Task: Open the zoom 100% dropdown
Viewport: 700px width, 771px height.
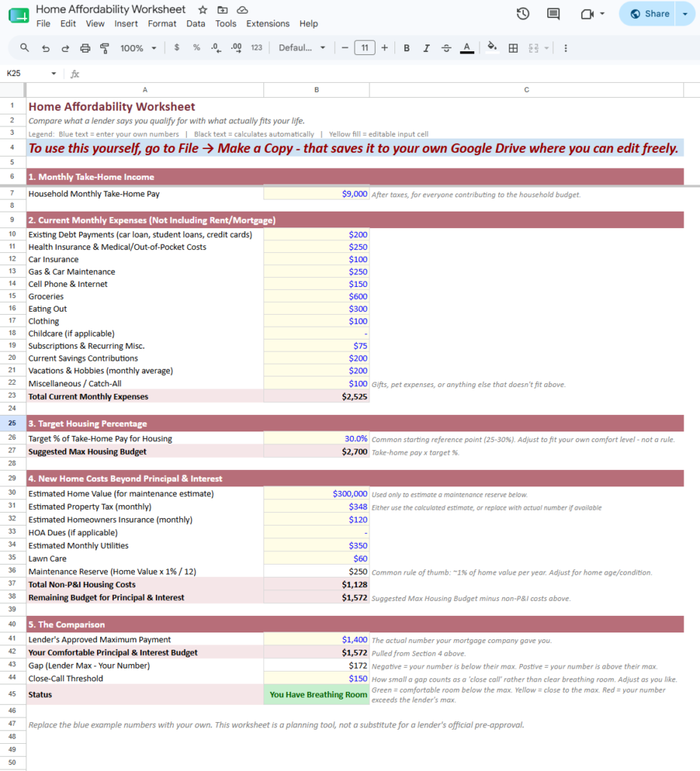Action: pyautogui.click(x=138, y=48)
